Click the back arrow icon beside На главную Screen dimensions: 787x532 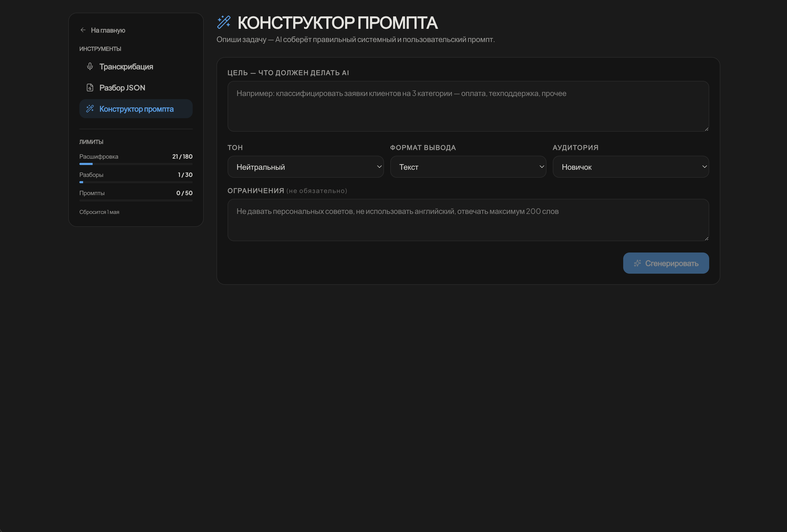[83, 30]
